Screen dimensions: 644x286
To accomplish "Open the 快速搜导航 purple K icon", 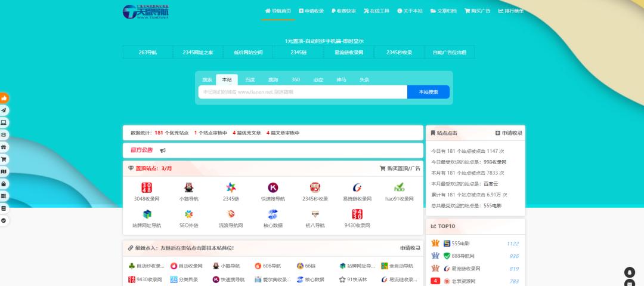I will pyautogui.click(x=273, y=187).
